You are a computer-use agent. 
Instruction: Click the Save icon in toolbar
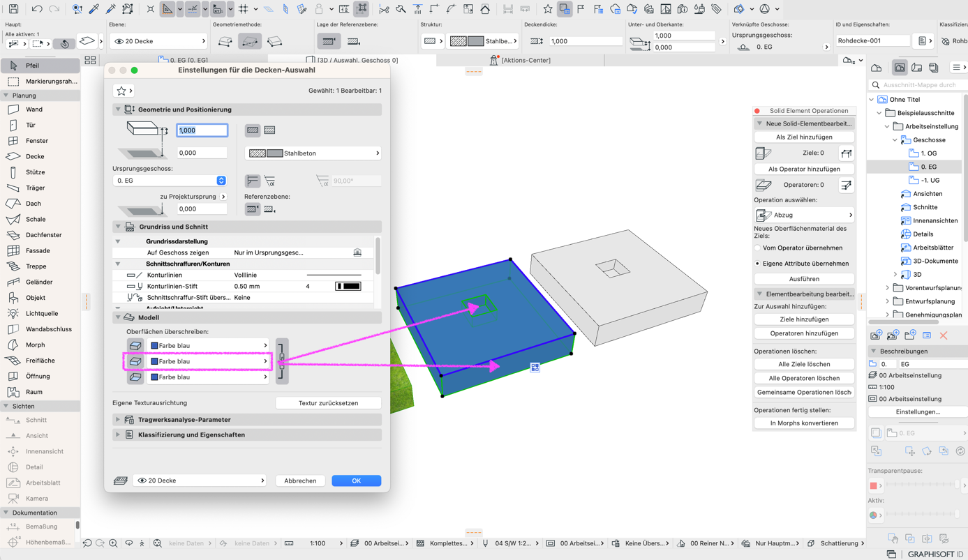13,9
